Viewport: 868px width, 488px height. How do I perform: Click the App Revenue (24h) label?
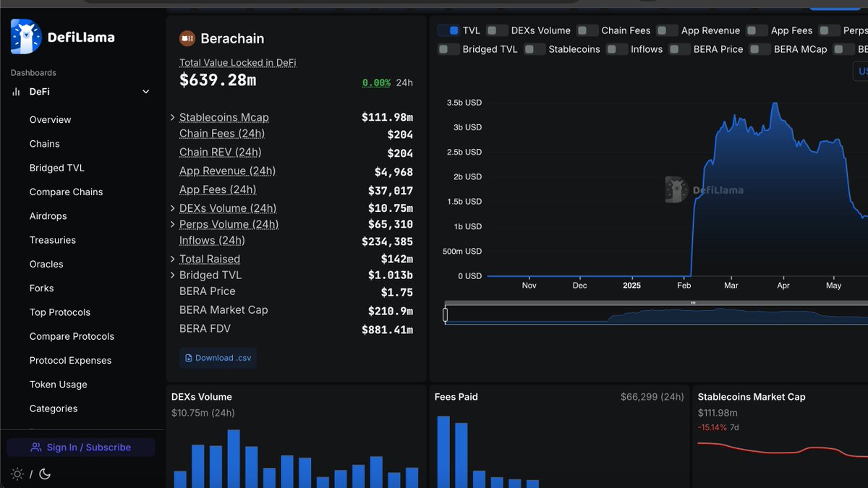click(228, 171)
